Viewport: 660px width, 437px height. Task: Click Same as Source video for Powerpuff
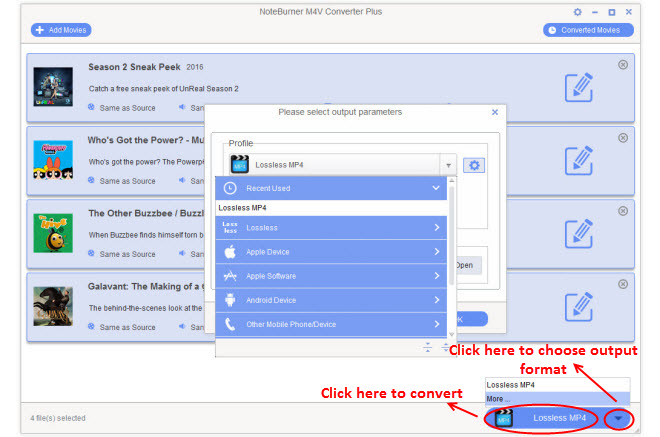point(122,181)
